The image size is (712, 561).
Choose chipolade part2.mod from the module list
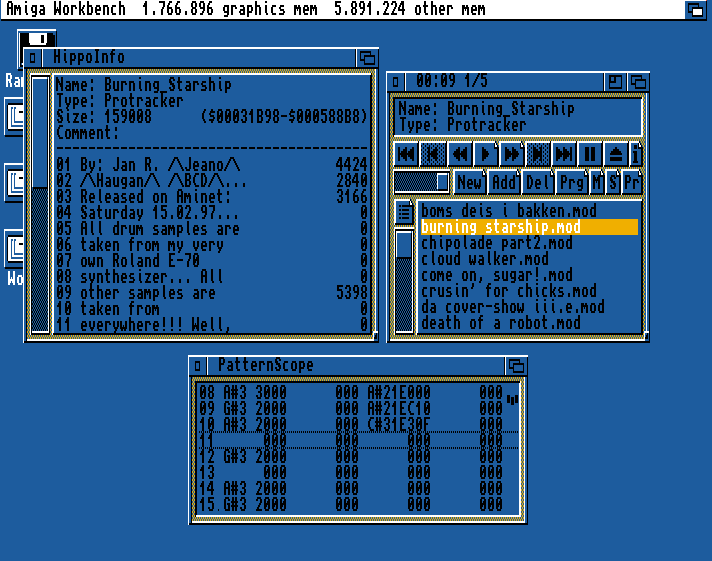pos(496,243)
